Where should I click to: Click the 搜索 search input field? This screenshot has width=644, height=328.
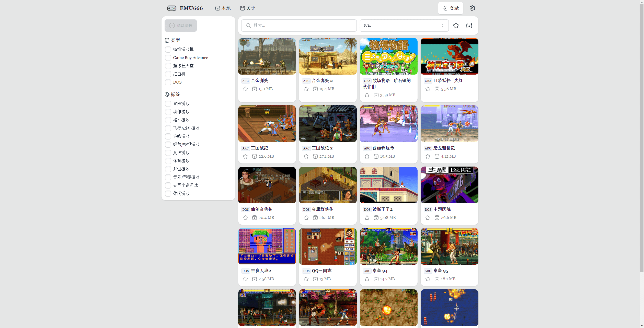tap(299, 26)
